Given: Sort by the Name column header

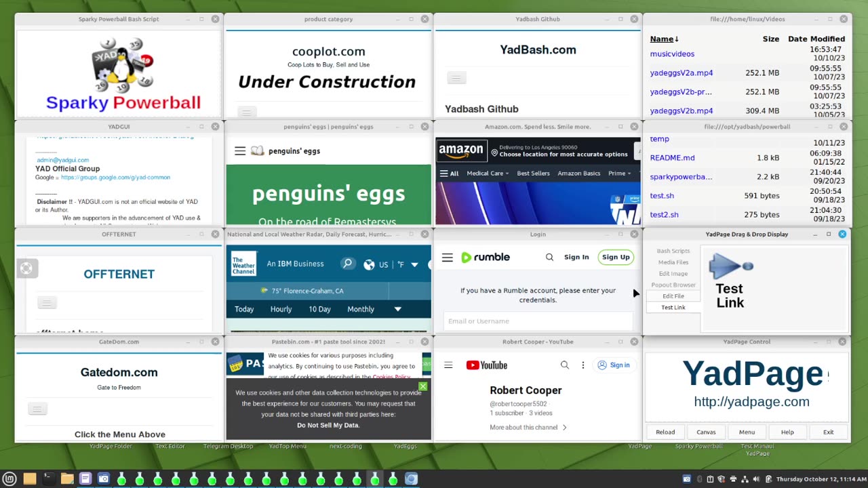Looking at the screenshot, I should pos(664,39).
